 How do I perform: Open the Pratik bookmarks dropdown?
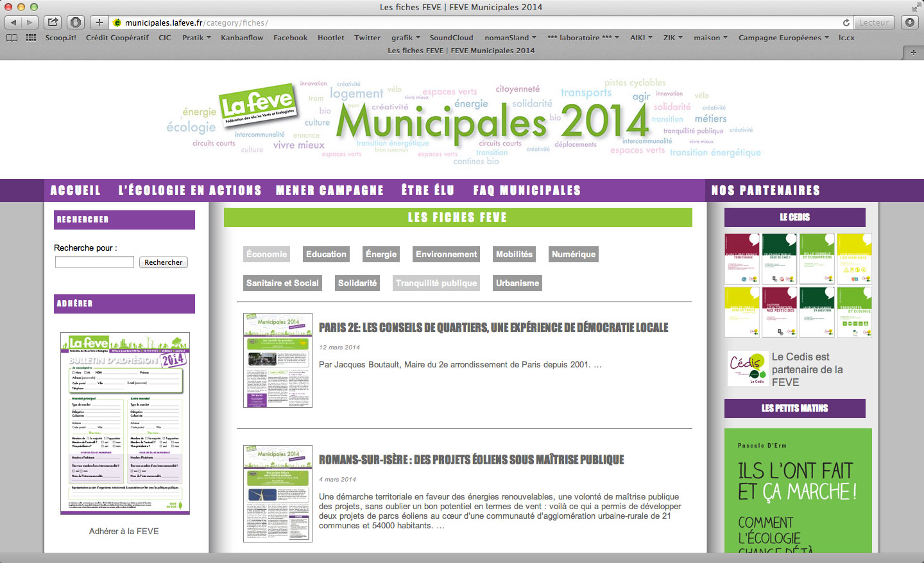click(196, 38)
